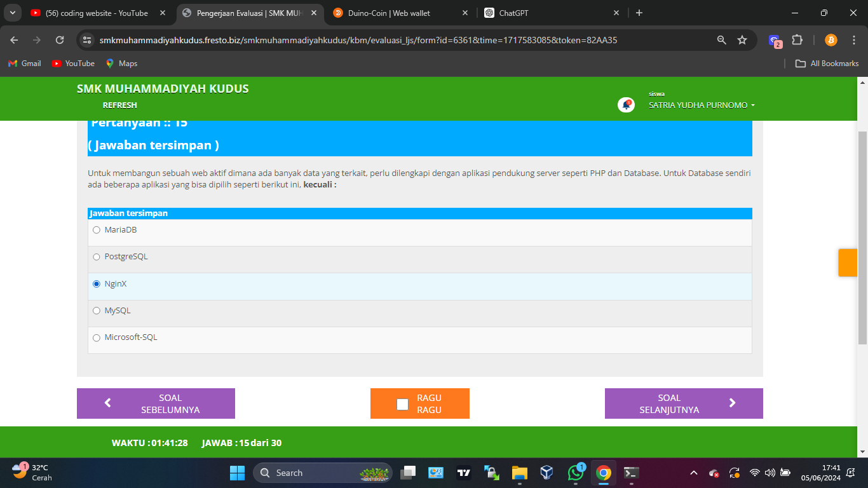This screenshot has height=488, width=868.
Task: Select the NginX radio button
Action: click(97, 284)
